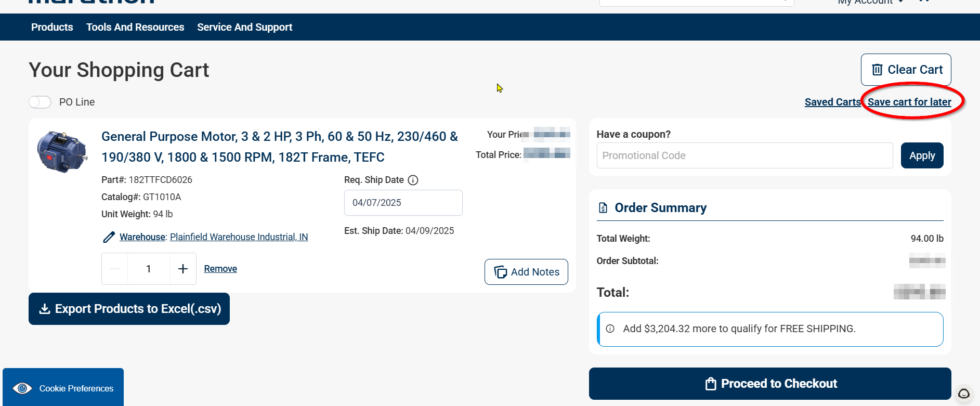Click the eye icon in Cookie Preferences

(x=22, y=388)
